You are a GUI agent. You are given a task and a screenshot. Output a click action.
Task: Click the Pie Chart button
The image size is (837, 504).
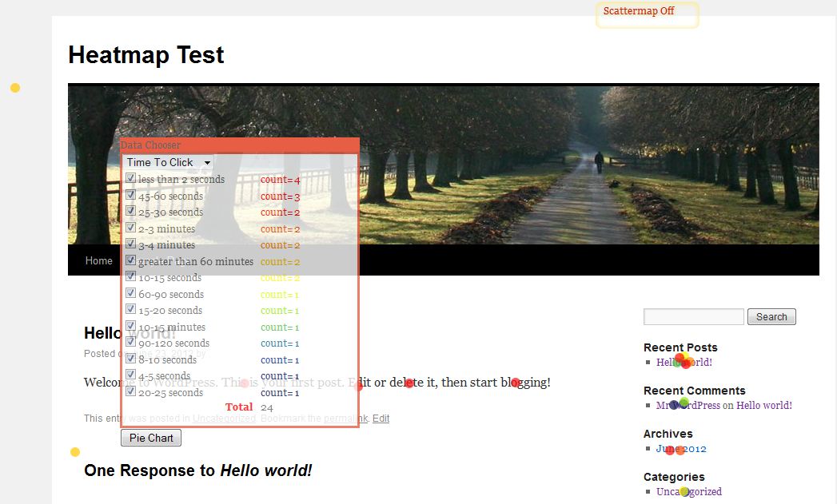point(151,438)
